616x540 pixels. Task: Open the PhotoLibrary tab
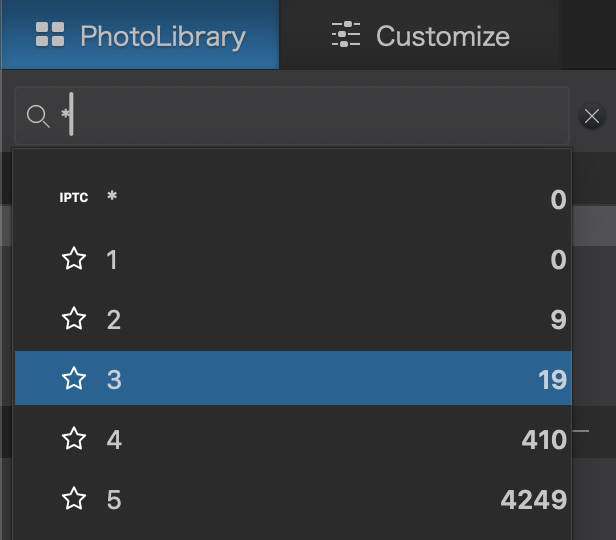pos(140,37)
